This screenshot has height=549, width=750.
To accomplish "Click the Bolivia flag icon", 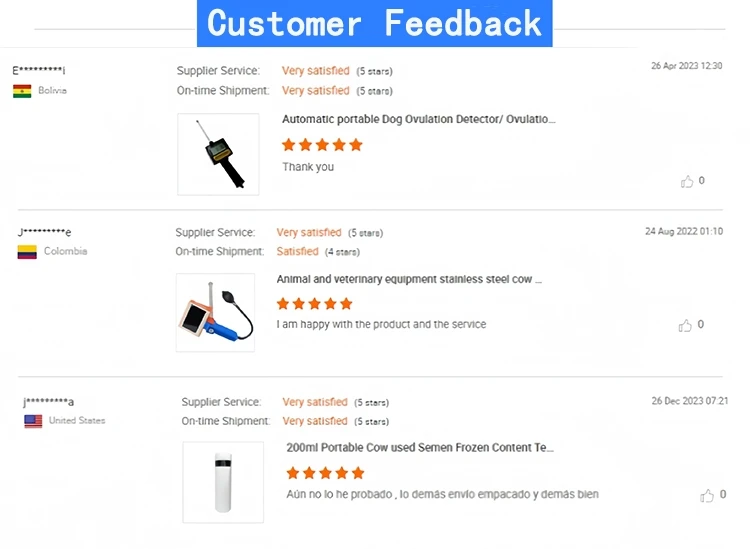I will pos(22,91).
